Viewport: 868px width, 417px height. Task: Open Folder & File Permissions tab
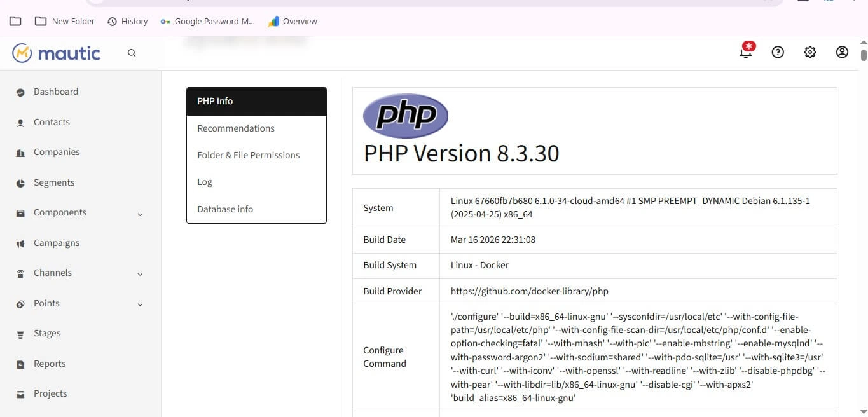[x=248, y=155]
